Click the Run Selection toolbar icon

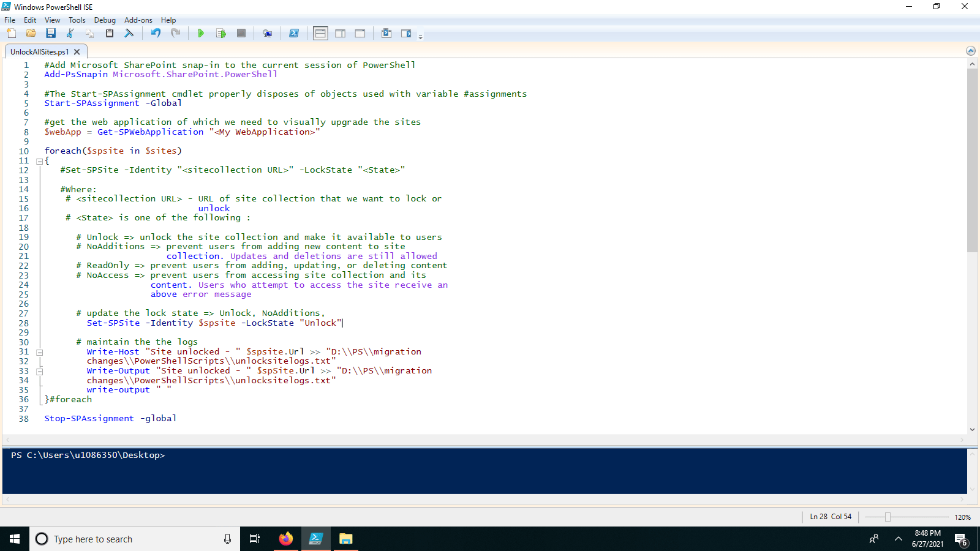click(221, 33)
